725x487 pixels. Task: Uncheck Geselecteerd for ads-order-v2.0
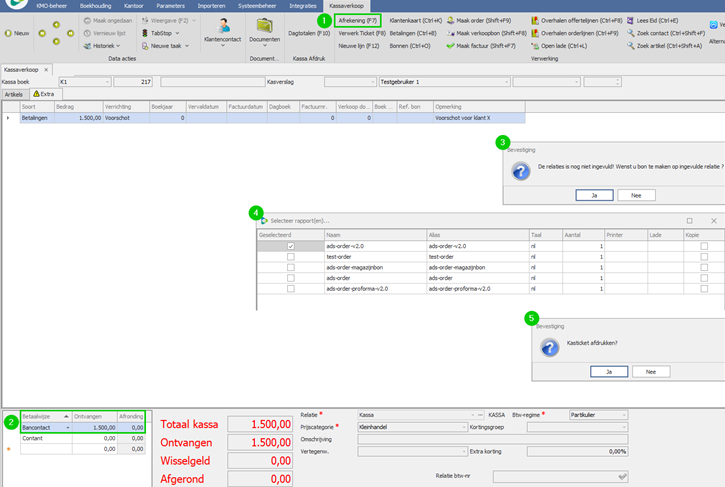coord(291,247)
